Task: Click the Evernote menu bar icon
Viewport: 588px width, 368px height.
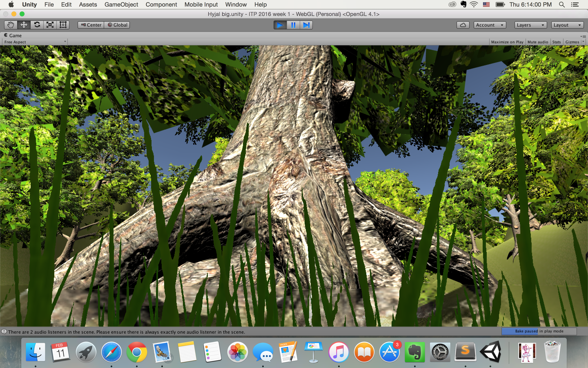Action: 463,4
